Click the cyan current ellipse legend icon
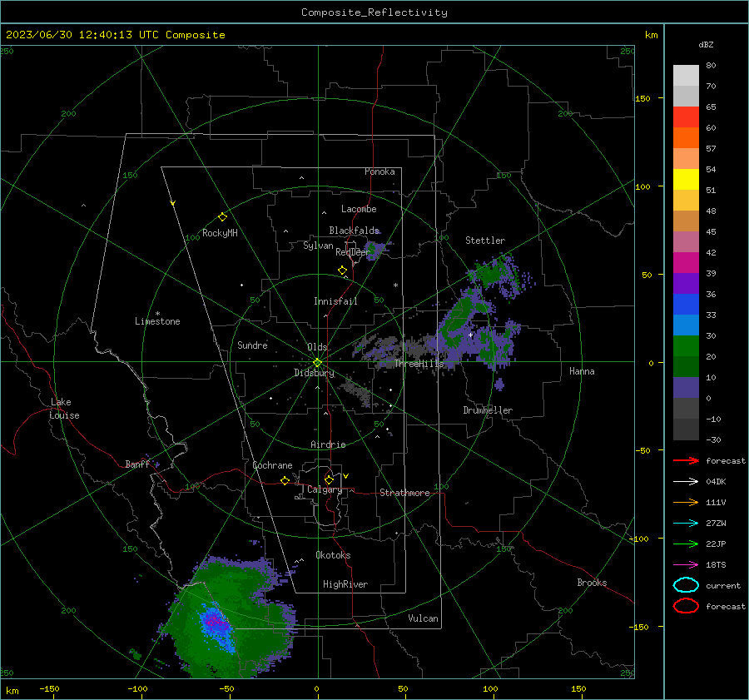 point(686,585)
